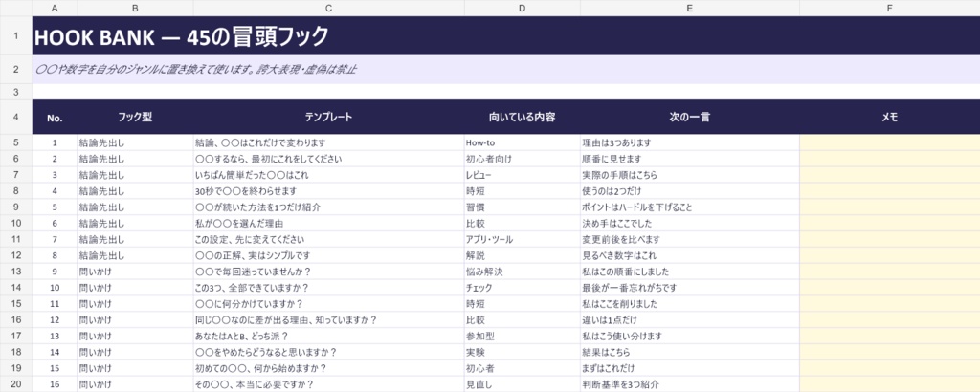Click the 'チェック' cell

(522, 288)
